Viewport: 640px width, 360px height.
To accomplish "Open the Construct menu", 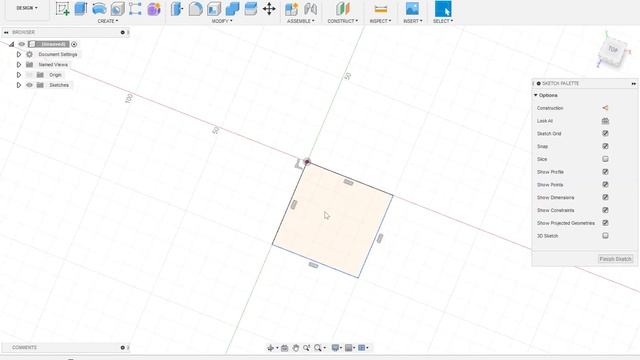I will (342, 21).
